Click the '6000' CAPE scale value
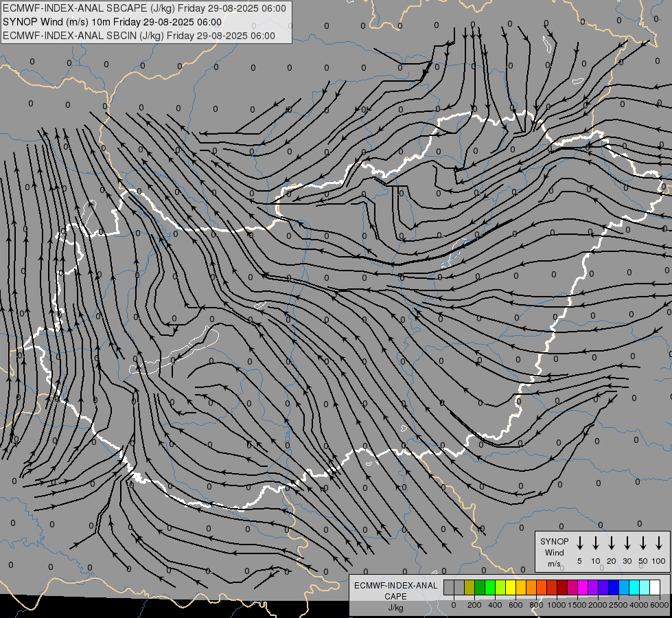The width and height of the screenshot is (672, 618). click(x=660, y=605)
